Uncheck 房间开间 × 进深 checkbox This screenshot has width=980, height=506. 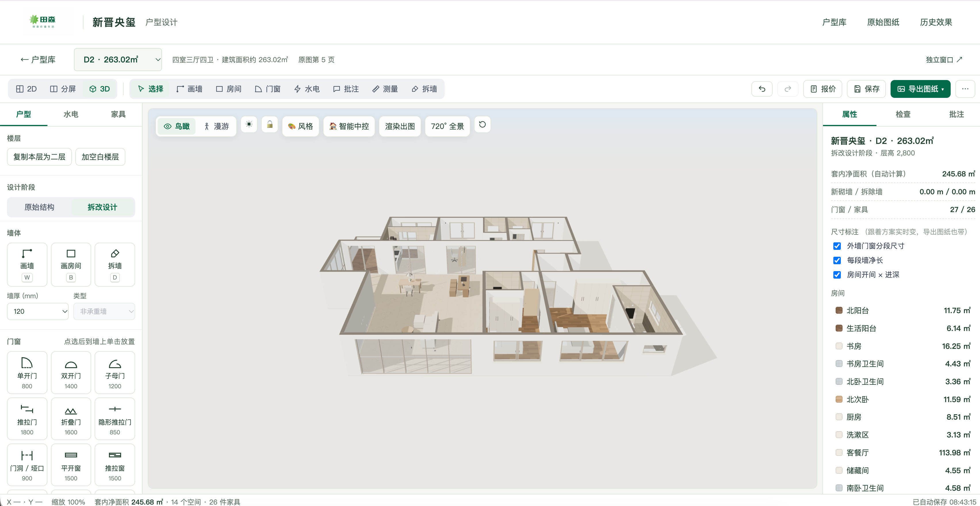point(837,275)
